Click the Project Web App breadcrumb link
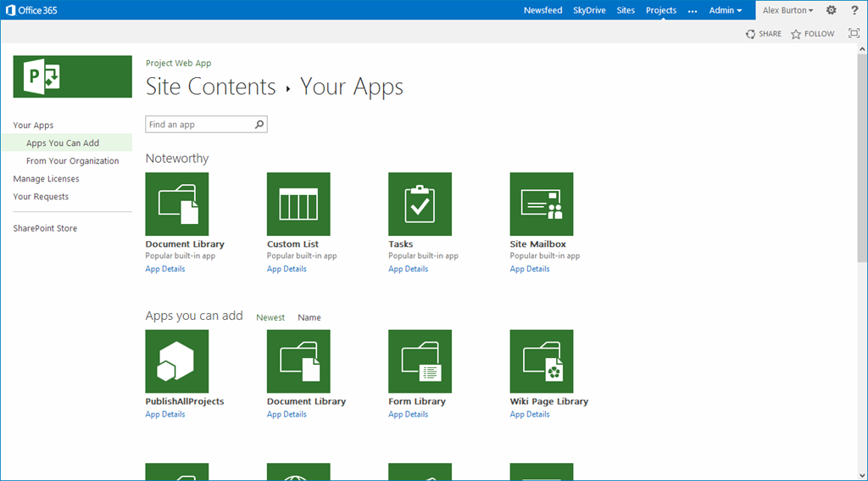The width and height of the screenshot is (868, 481). tap(178, 63)
